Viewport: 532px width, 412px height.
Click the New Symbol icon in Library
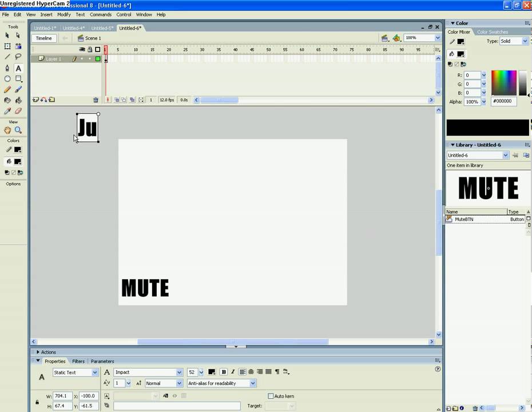448,408
